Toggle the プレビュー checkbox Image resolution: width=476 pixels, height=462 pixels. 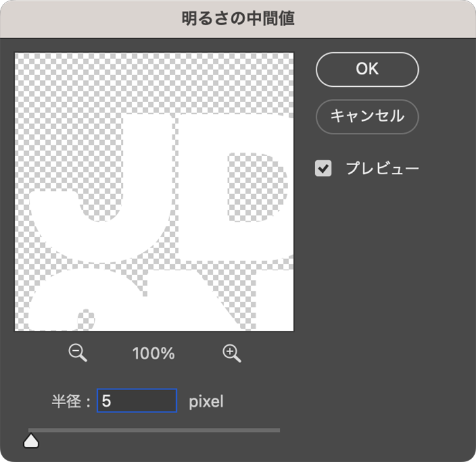click(x=324, y=169)
